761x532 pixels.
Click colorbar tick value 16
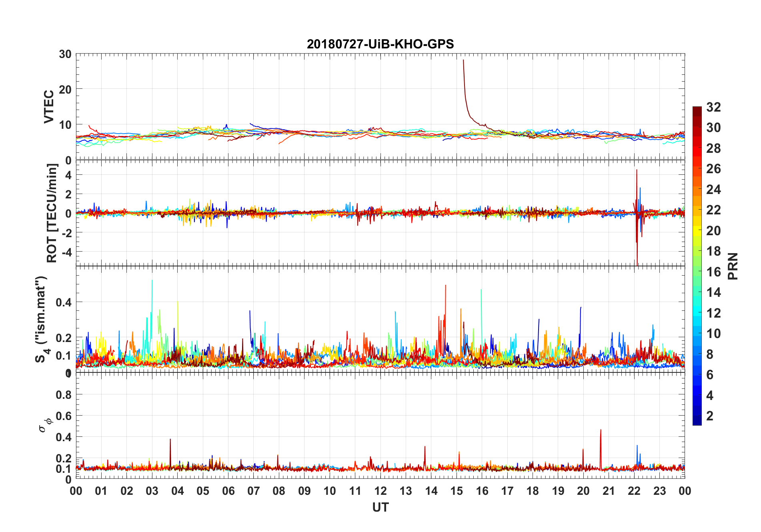[x=713, y=272]
